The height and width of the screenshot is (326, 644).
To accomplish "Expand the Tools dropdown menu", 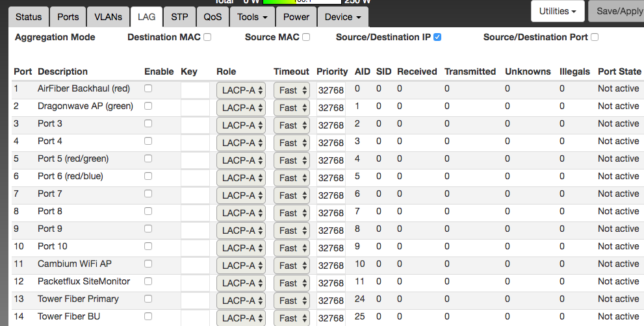I will [x=253, y=17].
